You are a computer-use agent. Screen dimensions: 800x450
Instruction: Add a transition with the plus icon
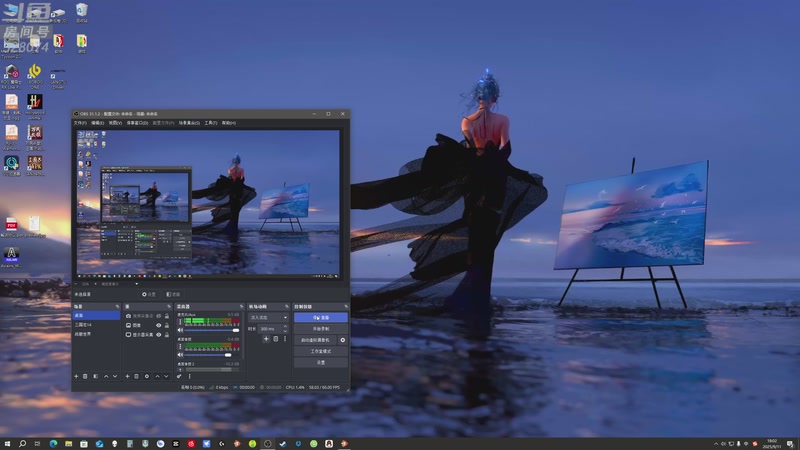[x=266, y=339]
